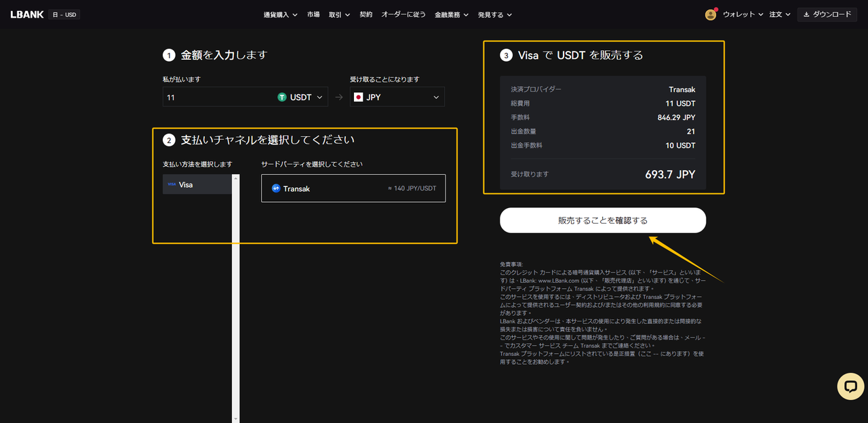Screen dimensions: 868x423
Task: Open the live chat support icon
Action: 850,386
